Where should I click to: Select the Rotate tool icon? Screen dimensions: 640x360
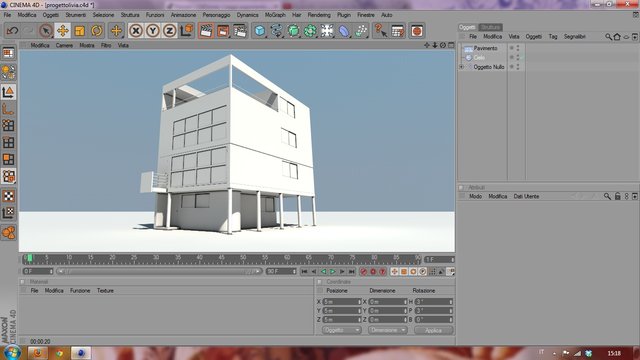(97, 31)
